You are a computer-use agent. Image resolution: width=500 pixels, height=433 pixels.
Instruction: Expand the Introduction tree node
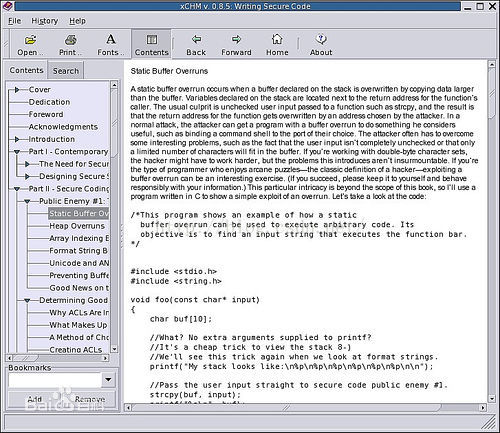[17, 139]
